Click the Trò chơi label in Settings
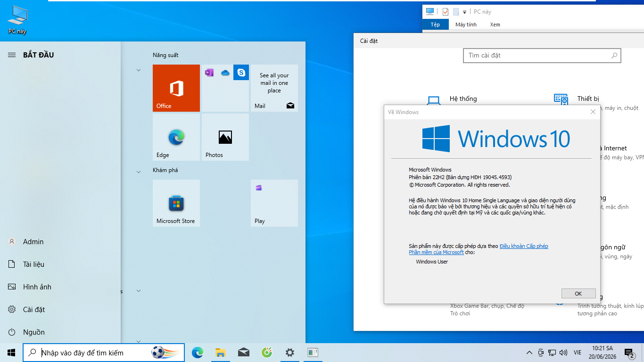644x362 pixels. [460, 313]
